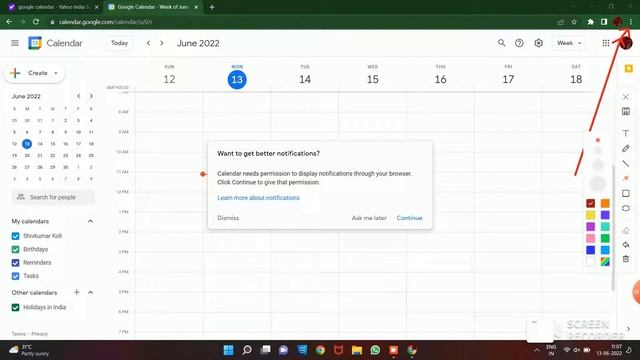Toggle the Reminders calendar checkbox
Image resolution: width=640 pixels, height=360 pixels.
pos(16,263)
